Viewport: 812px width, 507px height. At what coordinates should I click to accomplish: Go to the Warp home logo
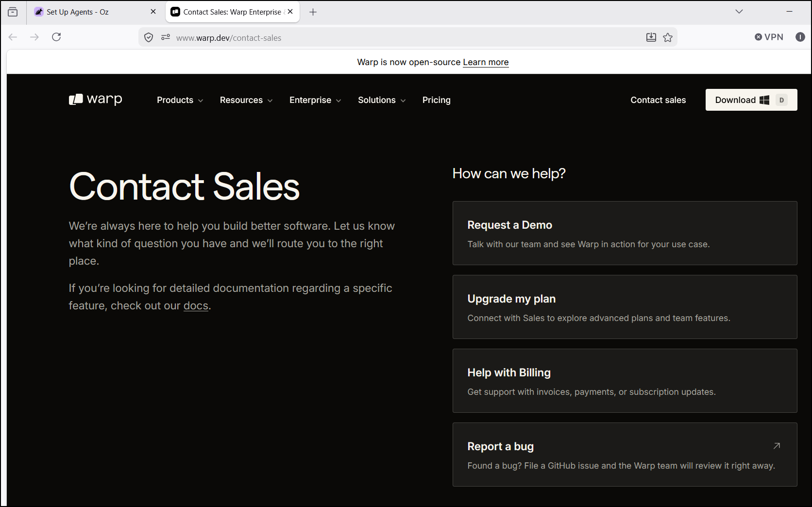(96, 100)
